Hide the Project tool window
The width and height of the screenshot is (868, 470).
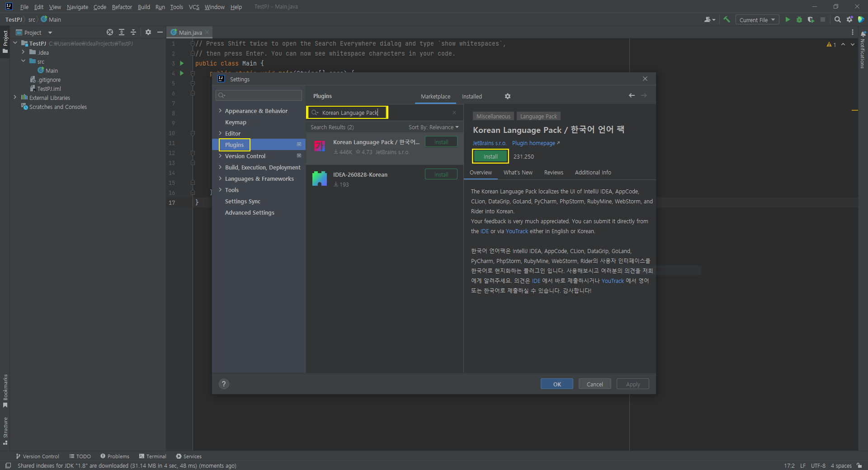click(x=160, y=32)
